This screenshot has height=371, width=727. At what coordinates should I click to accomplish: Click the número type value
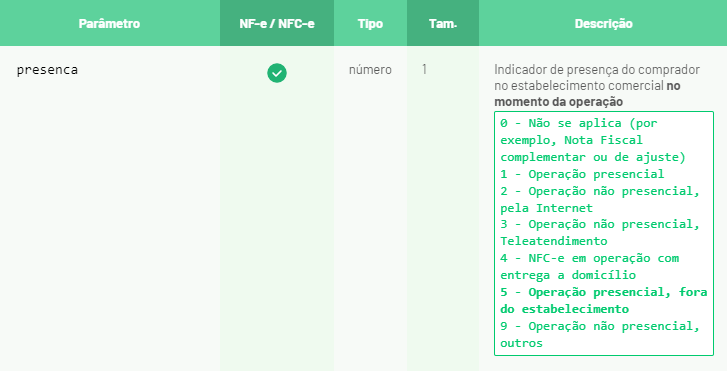370,70
